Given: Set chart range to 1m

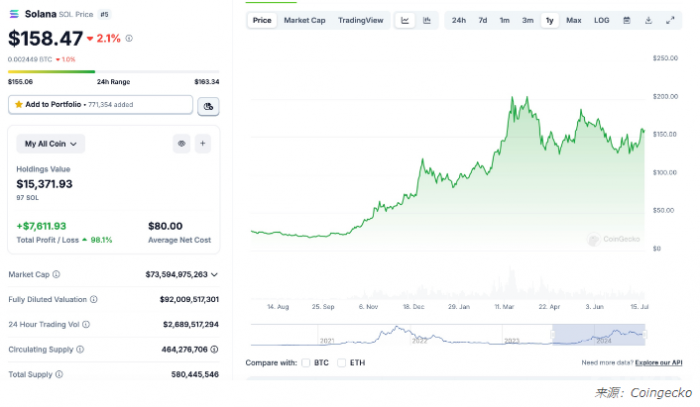Looking at the screenshot, I should [504, 21].
